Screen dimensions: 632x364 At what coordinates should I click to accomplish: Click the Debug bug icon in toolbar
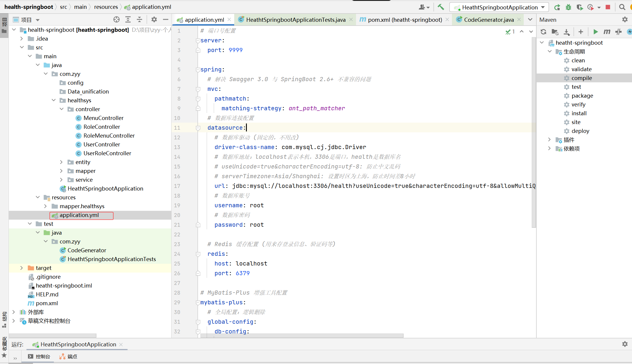pyautogui.click(x=568, y=7)
